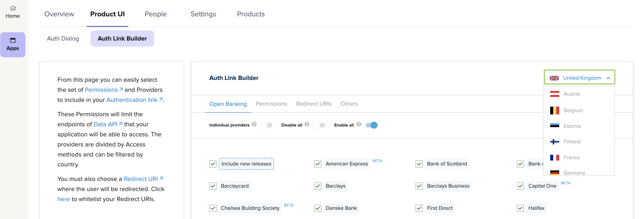Uncheck the Barclays checkbox
The width and height of the screenshot is (644, 219).
coord(318,186)
